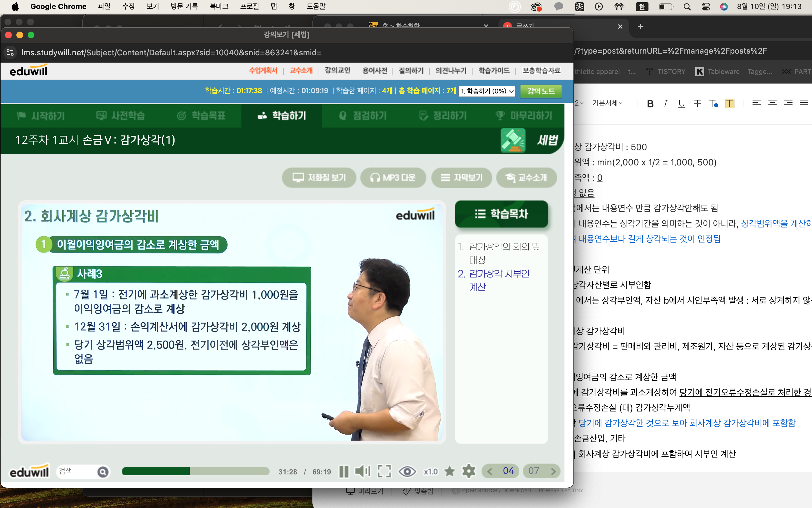Open 용어사전 link

(374, 71)
